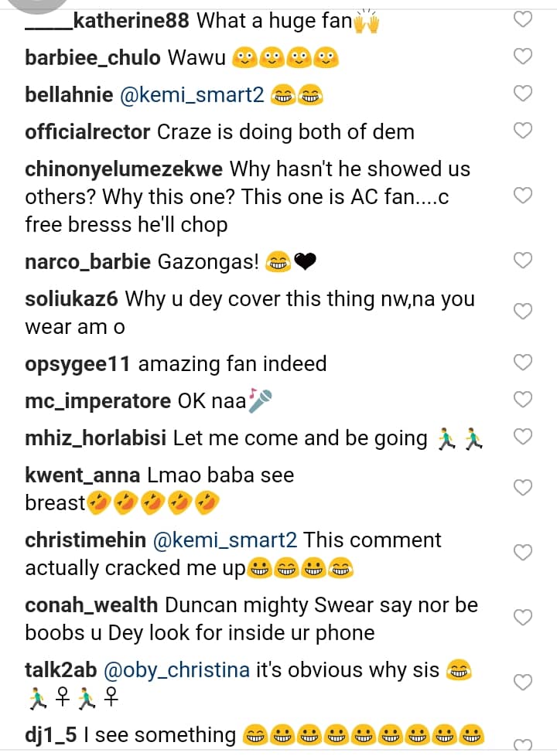Screen dimensions: 557x756
Task: Like the comment by katherine88
Action: pyautogui.click(x=524, y=20)
